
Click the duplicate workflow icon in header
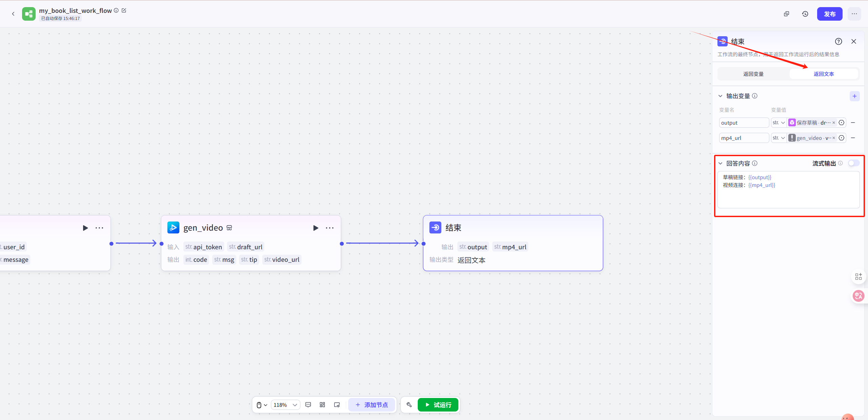[x=787, y=14]
